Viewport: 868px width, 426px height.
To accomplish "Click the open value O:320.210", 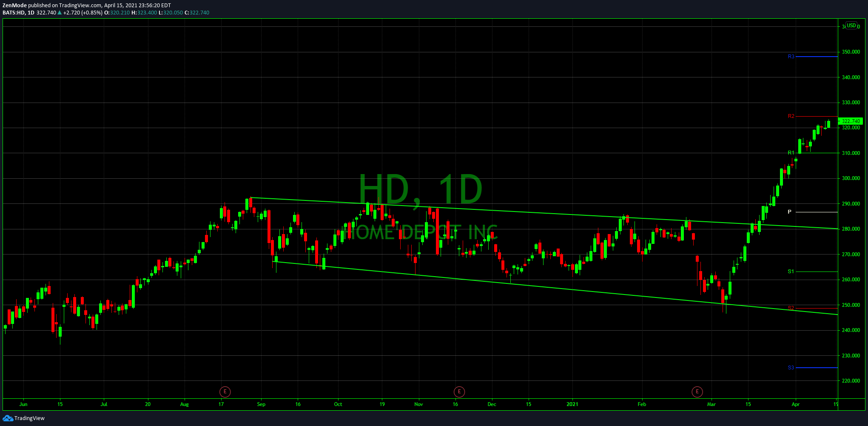I will [x=117, y=13].
